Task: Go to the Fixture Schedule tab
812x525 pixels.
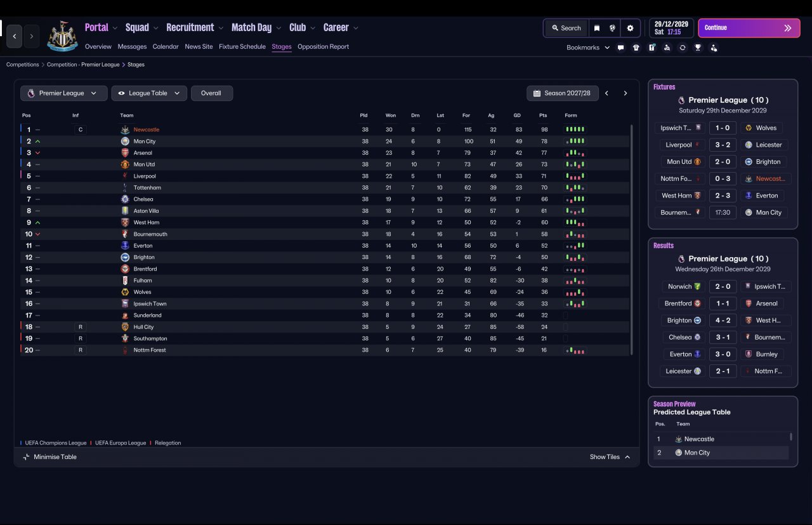Action: pyautogui.click(x=242, y=47)
